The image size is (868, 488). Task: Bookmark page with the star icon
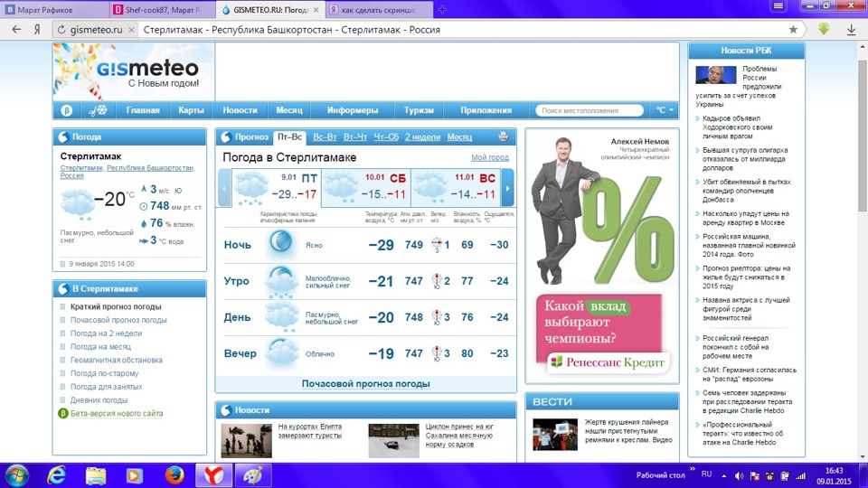coord(793,29)
